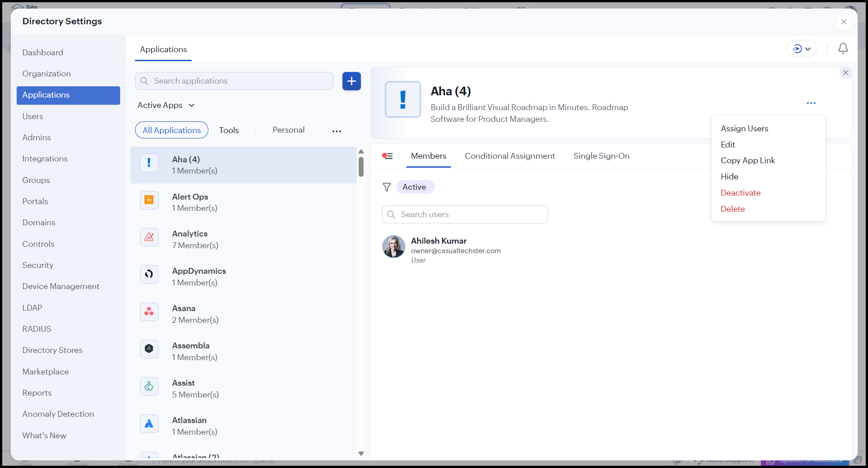Viewport: 868px width, 468px height.
Task: Open the quick actions dropdown near bell
Action: pyautogui.click(x=801, y=49)
